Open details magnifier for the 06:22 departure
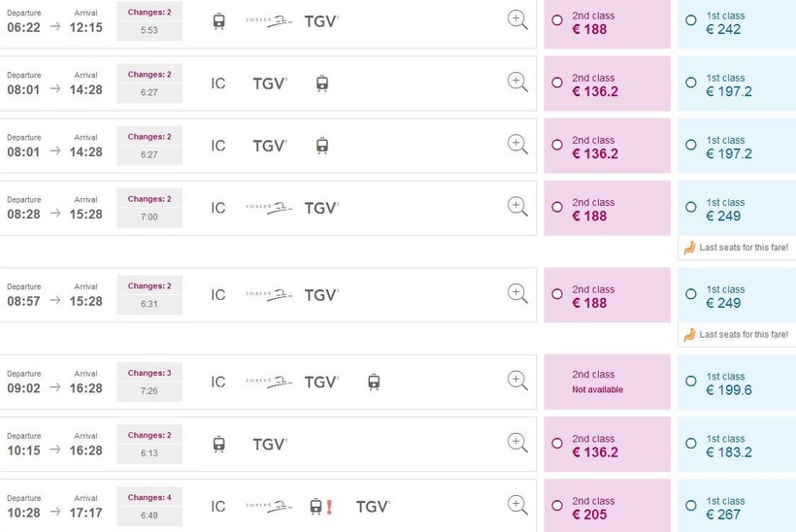 [x=517, y=20]
